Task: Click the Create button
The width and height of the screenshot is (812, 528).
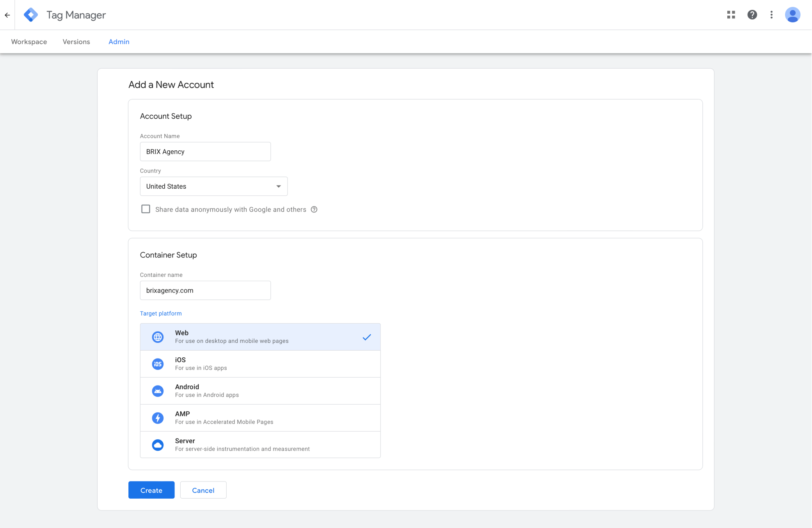Action: tap(151, 490)
